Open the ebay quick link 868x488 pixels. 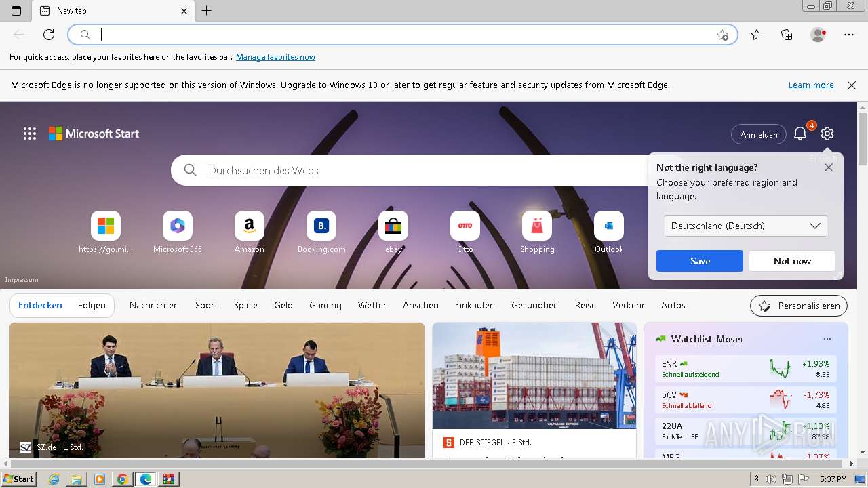click(393, 232)
